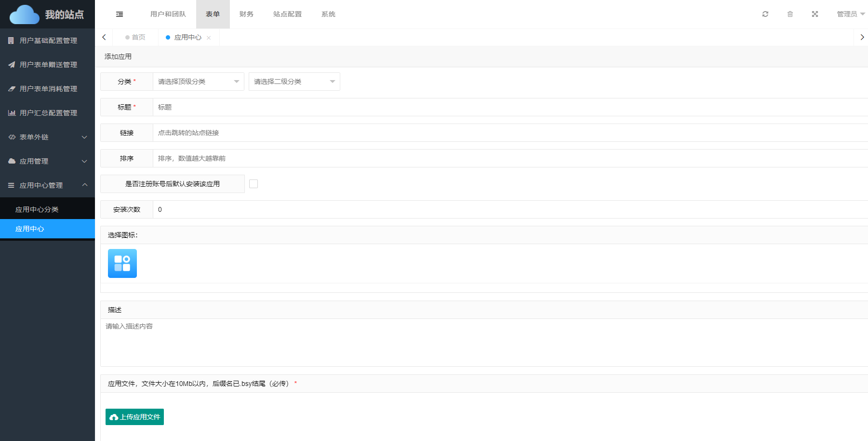Click the sidebar collapse menu icon
This screenshot has height=441, width=868.
[120, 14]
